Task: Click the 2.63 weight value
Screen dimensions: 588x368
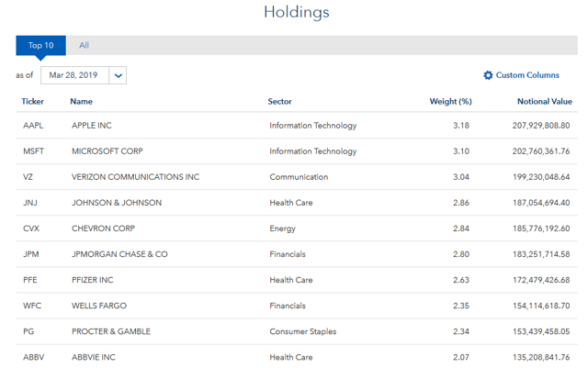Action: point(461,280)
